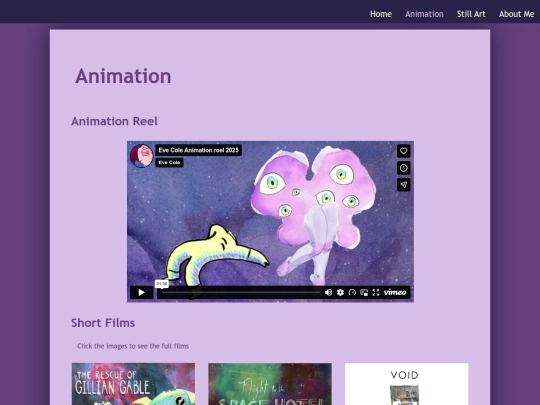Image resolution: width=540 pixels, height=405 pixels.
Task: Click the Eve Cole profile avatar
Action: [x=142, y=156]
